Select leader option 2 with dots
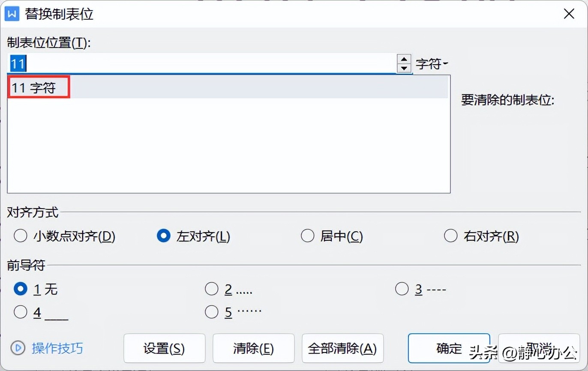Screen dimensions: 588x371 (x=212, y=289)
